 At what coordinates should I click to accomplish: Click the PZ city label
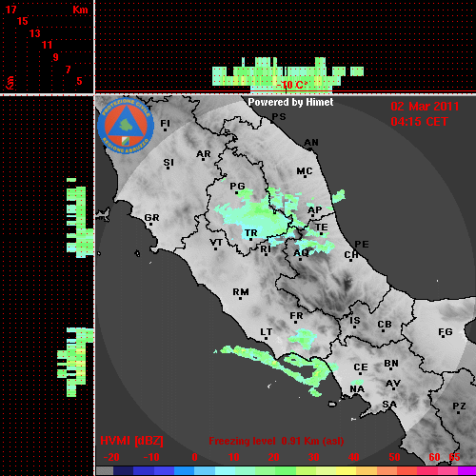pyautogui.click(x=459, y=407)
